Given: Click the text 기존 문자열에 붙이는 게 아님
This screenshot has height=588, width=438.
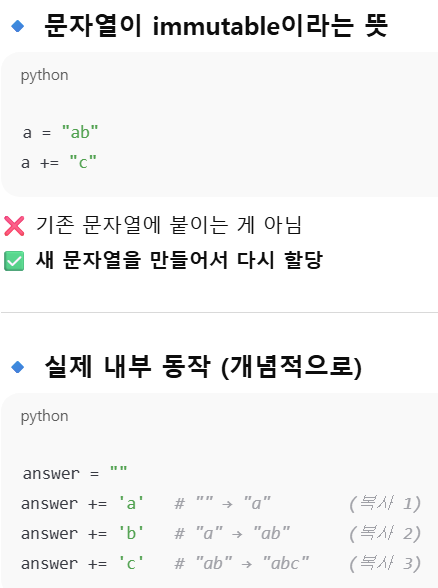Looking at the screenshot, I should [169, 225].
